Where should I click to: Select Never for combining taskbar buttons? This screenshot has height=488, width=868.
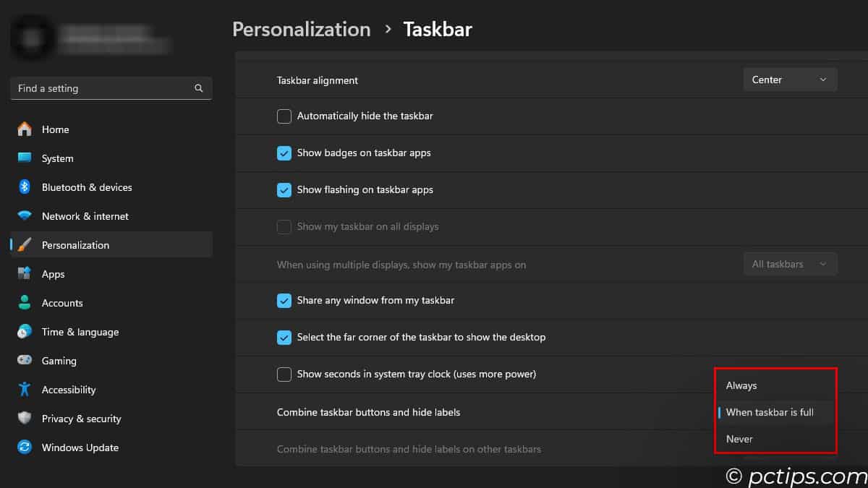739,439
